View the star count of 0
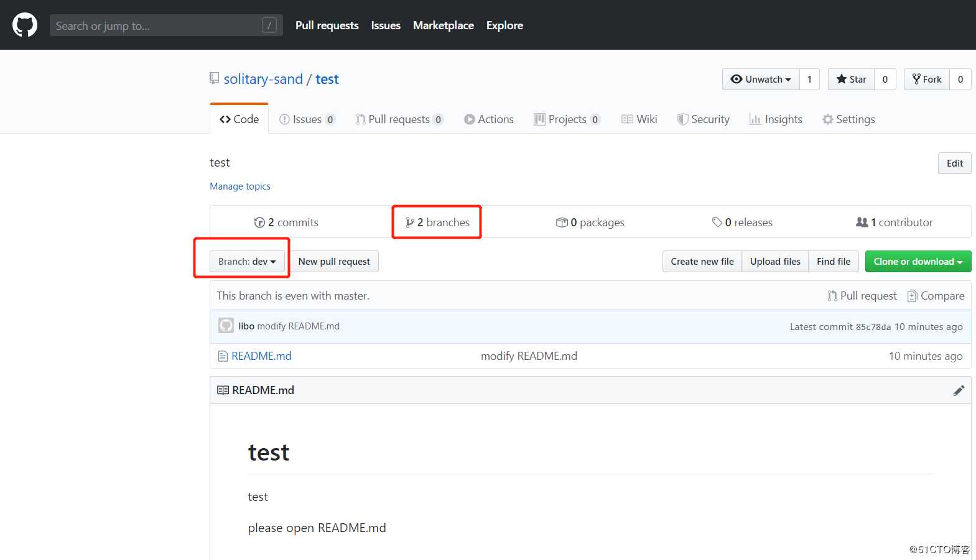This screenshot has width=976, height=560. pos(885,79)
